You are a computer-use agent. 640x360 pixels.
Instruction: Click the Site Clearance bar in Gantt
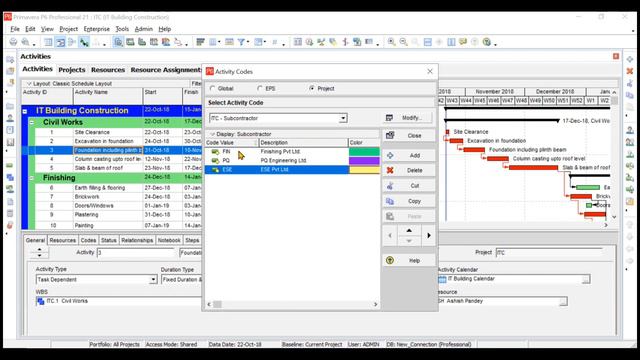(447, 132)
